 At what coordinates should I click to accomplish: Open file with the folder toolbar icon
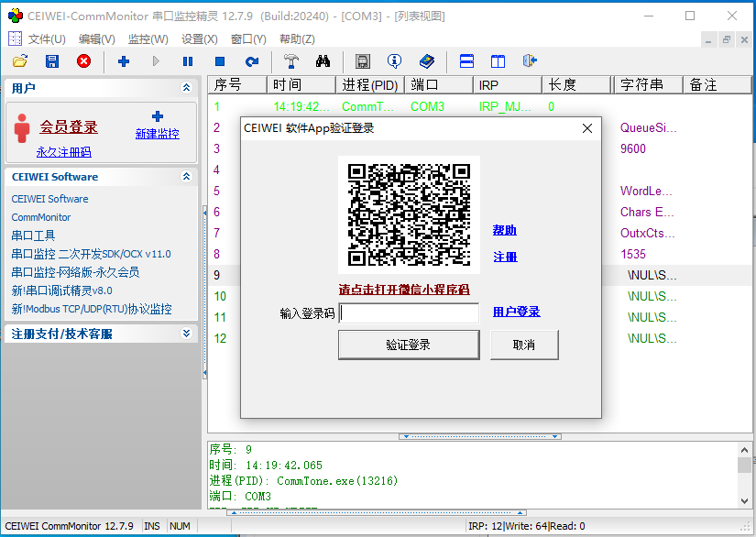point(20,61)
